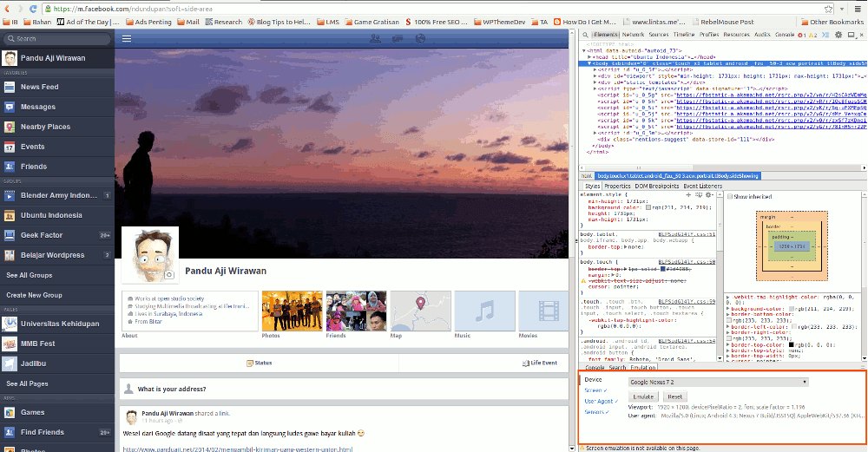Expand the div static_templates node
The height and width of the screenshot is (452, 868).
(x=595, y=82)
